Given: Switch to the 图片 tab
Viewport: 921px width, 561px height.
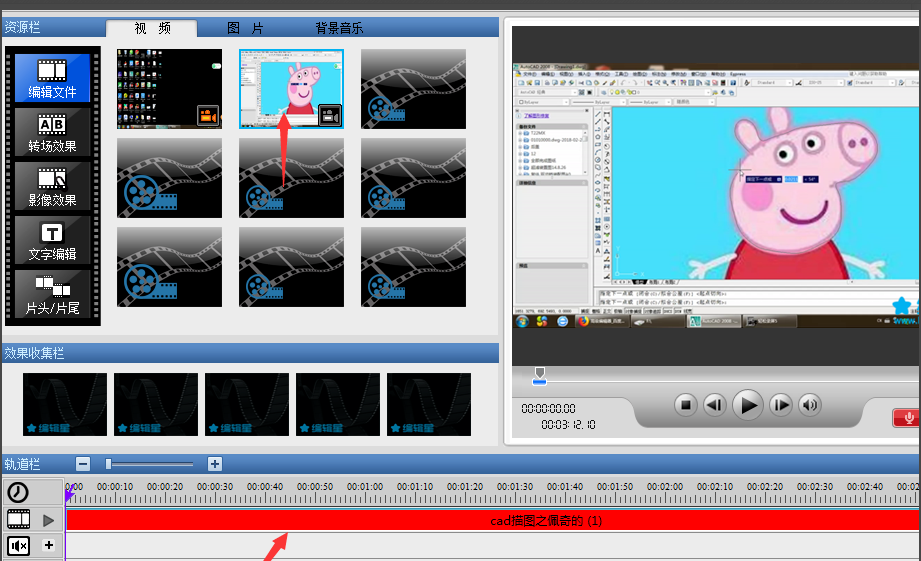Looking at the screenshot, I should (245, 28).
